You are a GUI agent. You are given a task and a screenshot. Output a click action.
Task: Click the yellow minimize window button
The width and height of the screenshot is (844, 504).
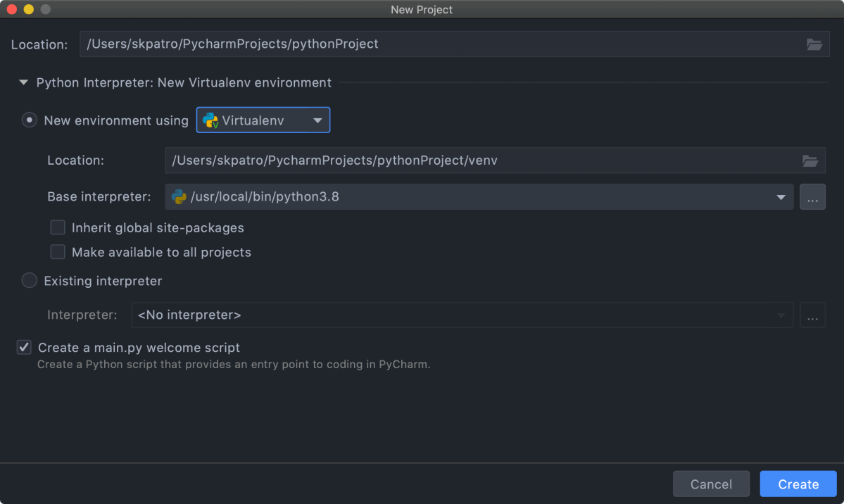tap(29, 10)
